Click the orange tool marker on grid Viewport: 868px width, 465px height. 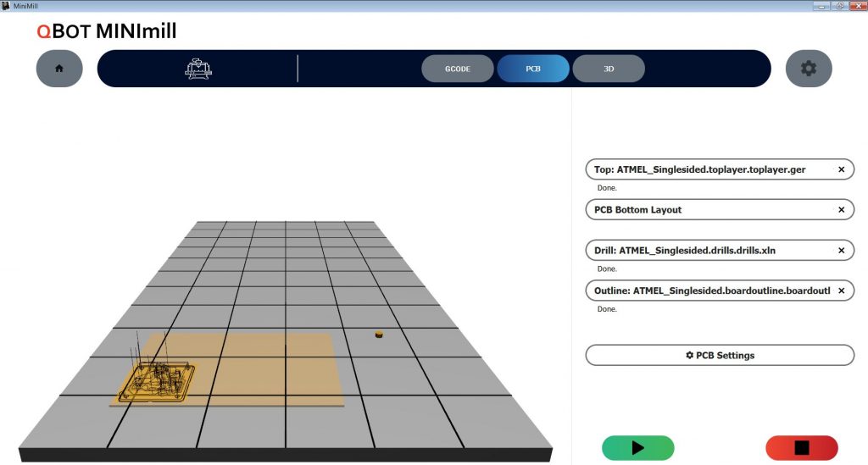379,335
